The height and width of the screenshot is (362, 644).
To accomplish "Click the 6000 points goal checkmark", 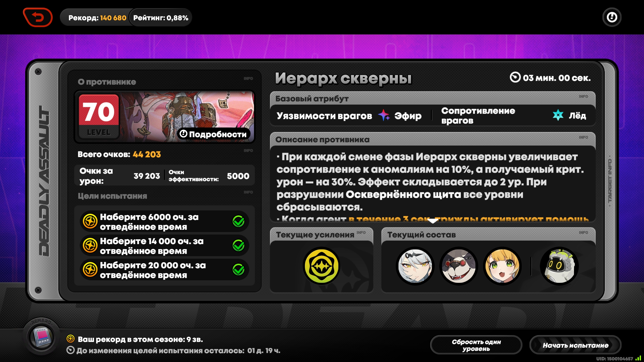I will tap(238, 221).
